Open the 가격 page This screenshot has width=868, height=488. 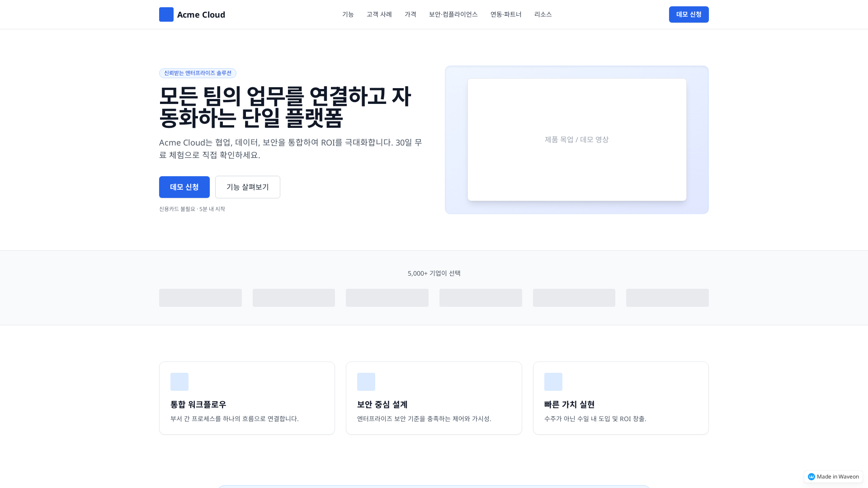click(410, 14)
